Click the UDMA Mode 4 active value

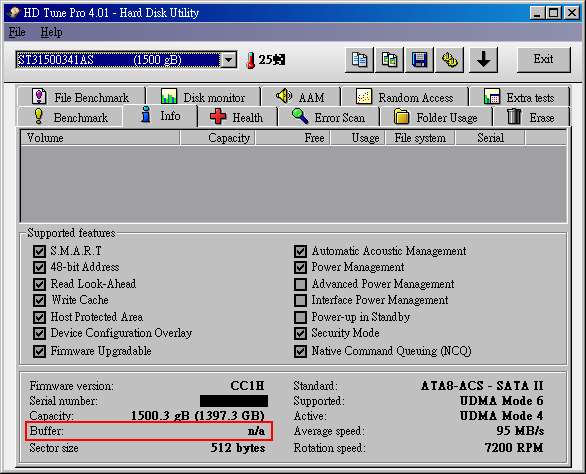click(502, 416)
